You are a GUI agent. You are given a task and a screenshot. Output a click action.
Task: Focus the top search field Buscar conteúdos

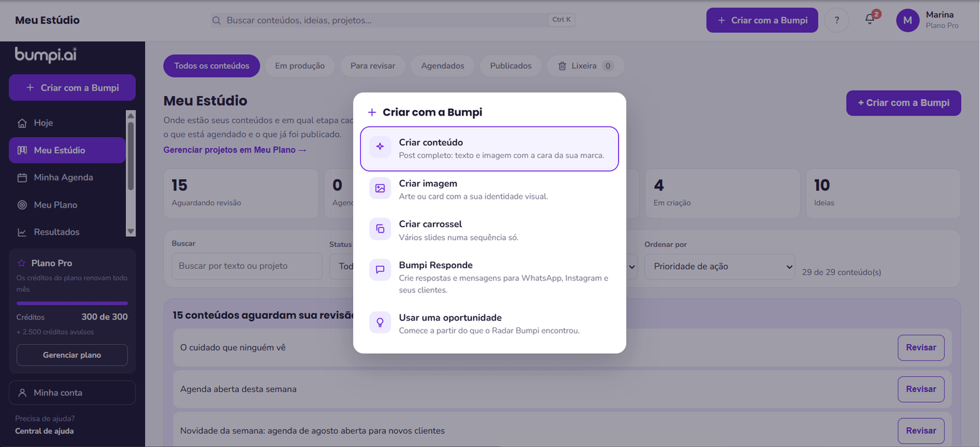(393, 20)
